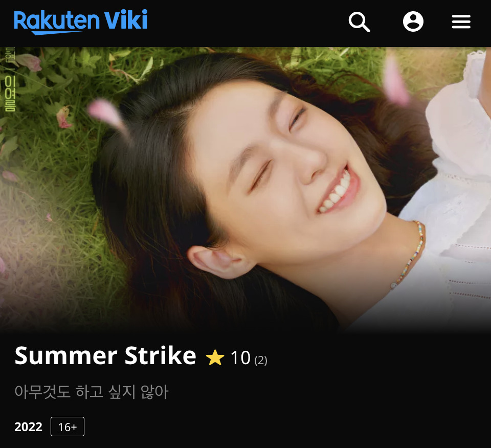Viewport: 491px width, 448px height.
Task: Click the white blouse in the poster
Action: 451,194
